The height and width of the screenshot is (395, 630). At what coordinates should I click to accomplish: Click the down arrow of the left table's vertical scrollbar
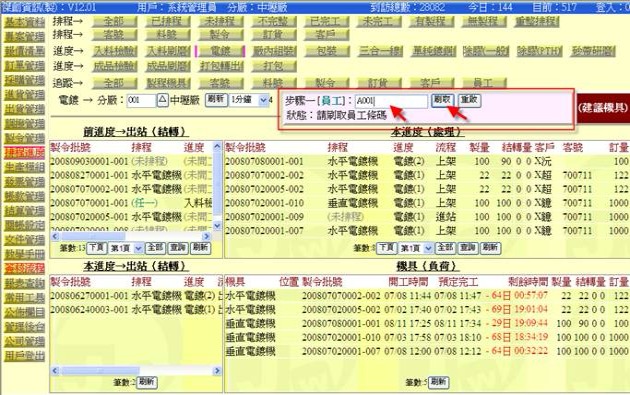(217, 226)
